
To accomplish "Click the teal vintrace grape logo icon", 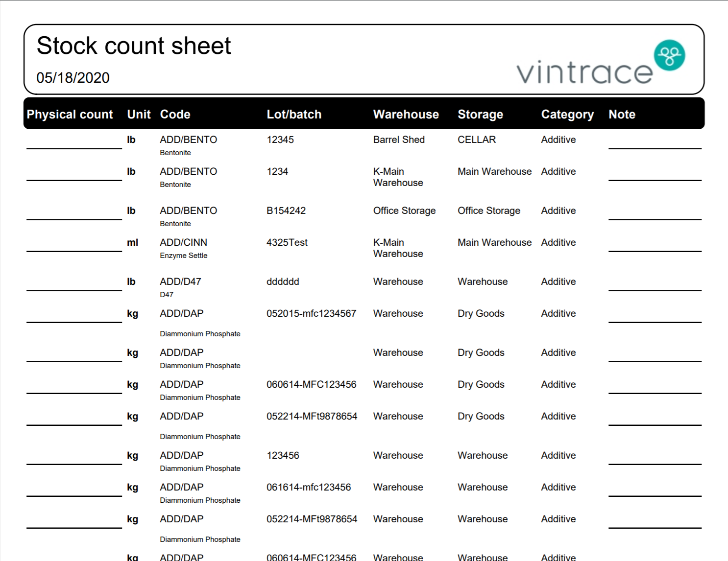I will (669, 55).
